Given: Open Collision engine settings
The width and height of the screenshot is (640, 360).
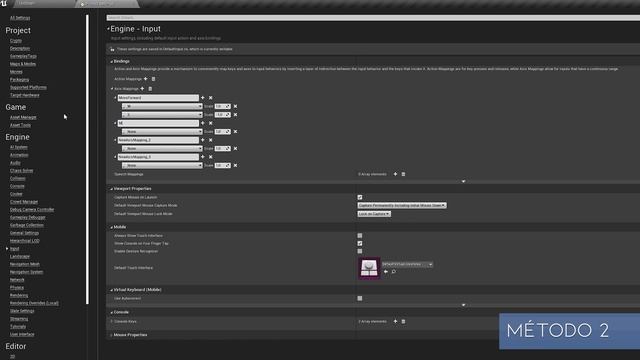Looking at the screenshot, I should point(18,178).
